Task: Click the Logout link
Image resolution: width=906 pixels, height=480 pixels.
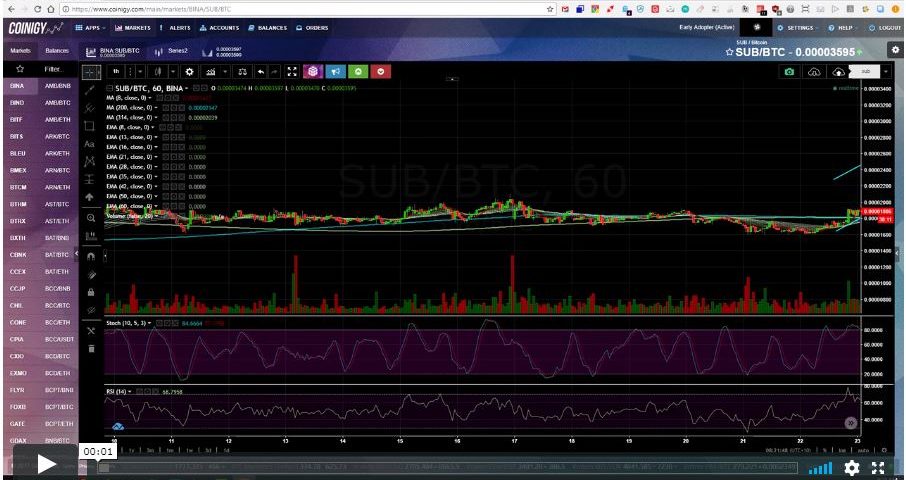Action: click(x=885, y=28)
